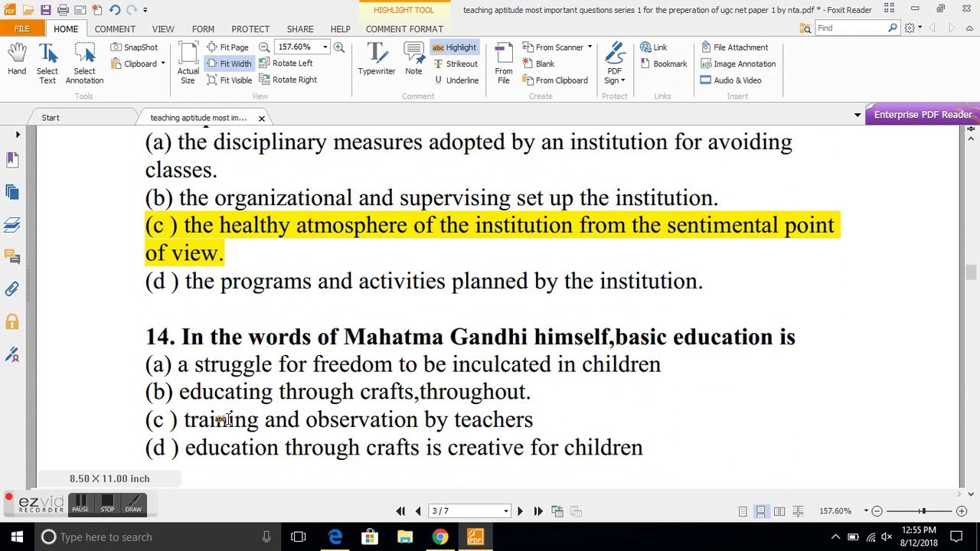Open the 3 / 7 page number dropdown
The height and width of the screenshot is (551, 980).
click(x=505, y=511)
